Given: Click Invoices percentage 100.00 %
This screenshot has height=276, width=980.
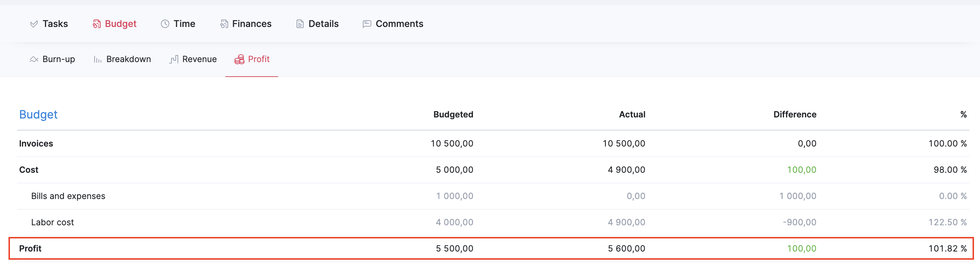Looking at the screenshot, I should pyautogui.click(x=948, y=144).
